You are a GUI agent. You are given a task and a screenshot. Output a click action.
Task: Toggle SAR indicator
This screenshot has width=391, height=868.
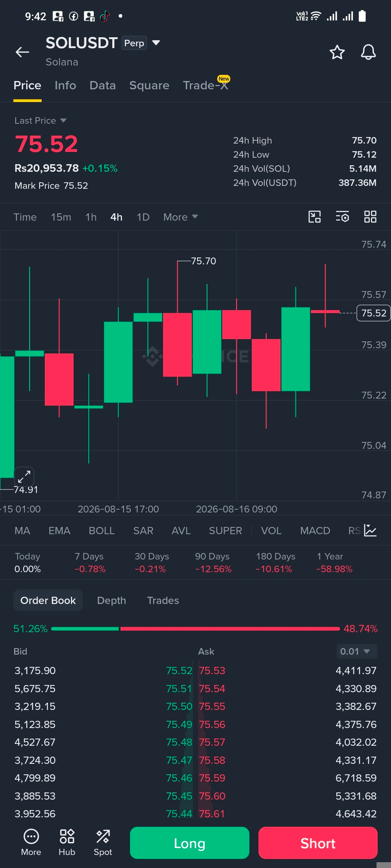(143, 531)
